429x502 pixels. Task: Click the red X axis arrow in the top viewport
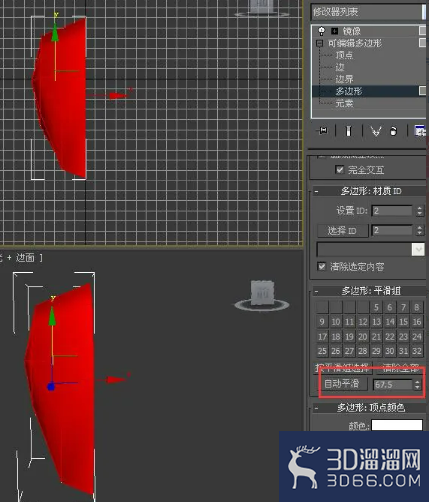coord(119,96)
